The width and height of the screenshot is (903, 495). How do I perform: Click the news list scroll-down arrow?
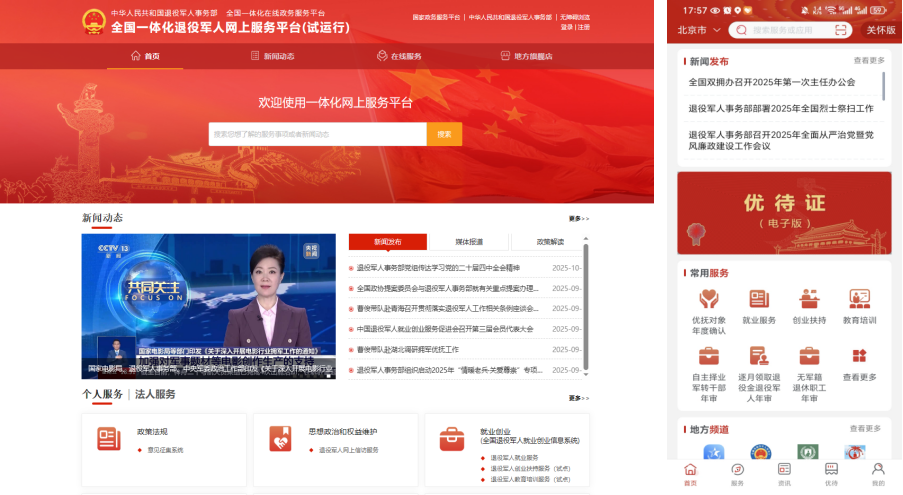tap(586, 374)
